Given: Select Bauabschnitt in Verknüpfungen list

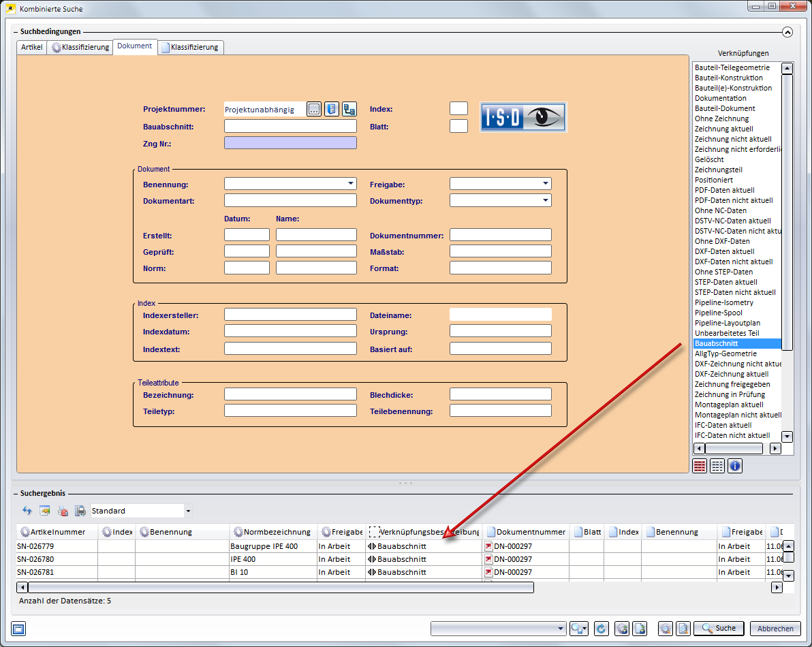Looking at the screenshot, I should (x=737, y=343).
